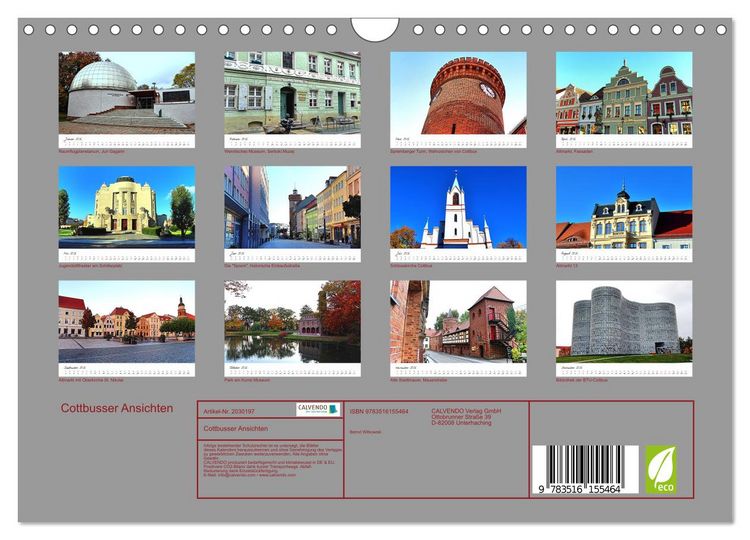This screenshot has height=540, width=750.
Task: Click 'Artikel-Nr. 2030197' text
Action: coord(229,411)
